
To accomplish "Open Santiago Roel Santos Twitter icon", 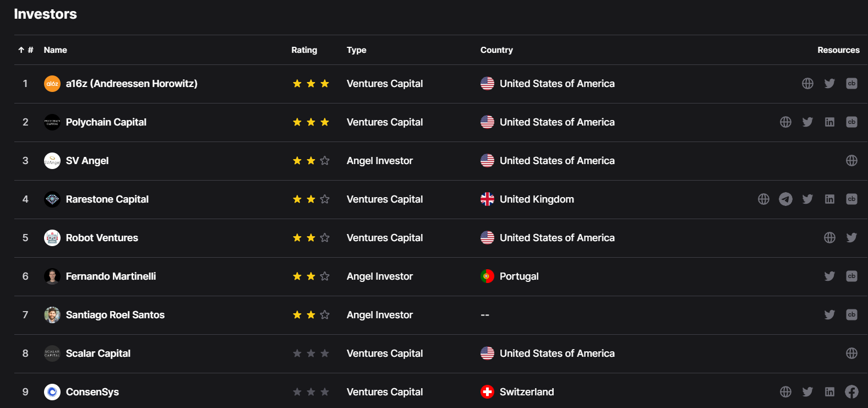I will coord(829,315).
